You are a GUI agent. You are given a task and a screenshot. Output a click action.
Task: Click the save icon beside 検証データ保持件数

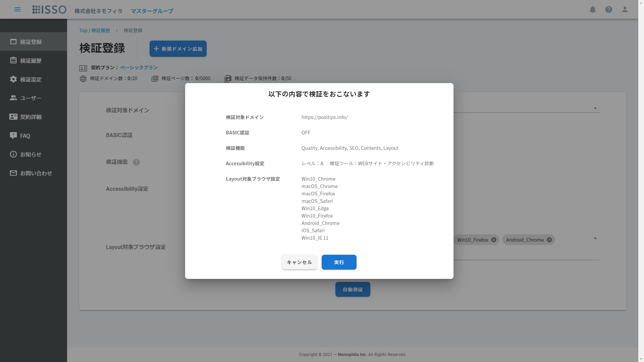tap(228, 79)
